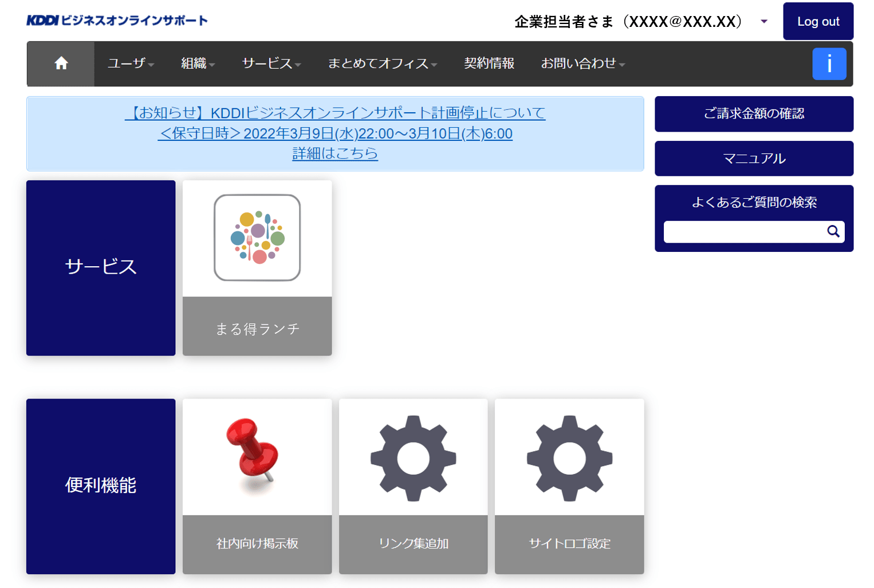Expand the ユーザ dropdown menu
Image resolution: width=874 pixels, height=588 pixels.
(131, 64)
